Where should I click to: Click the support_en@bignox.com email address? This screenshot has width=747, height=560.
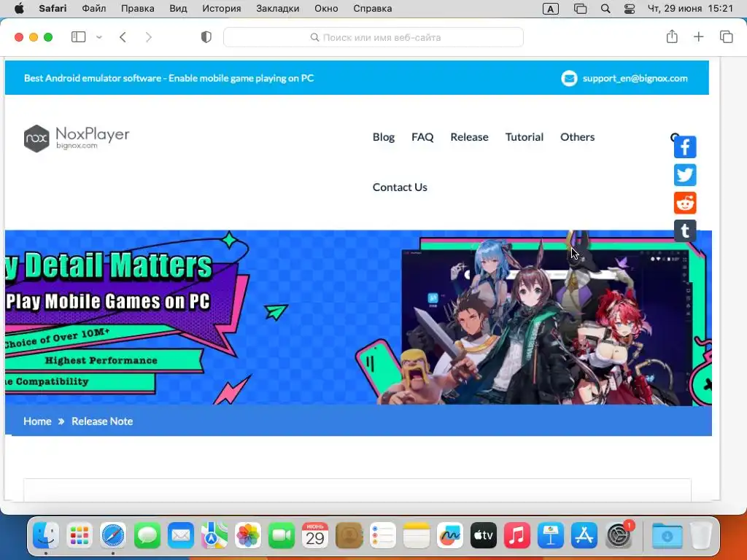[635, 78]
